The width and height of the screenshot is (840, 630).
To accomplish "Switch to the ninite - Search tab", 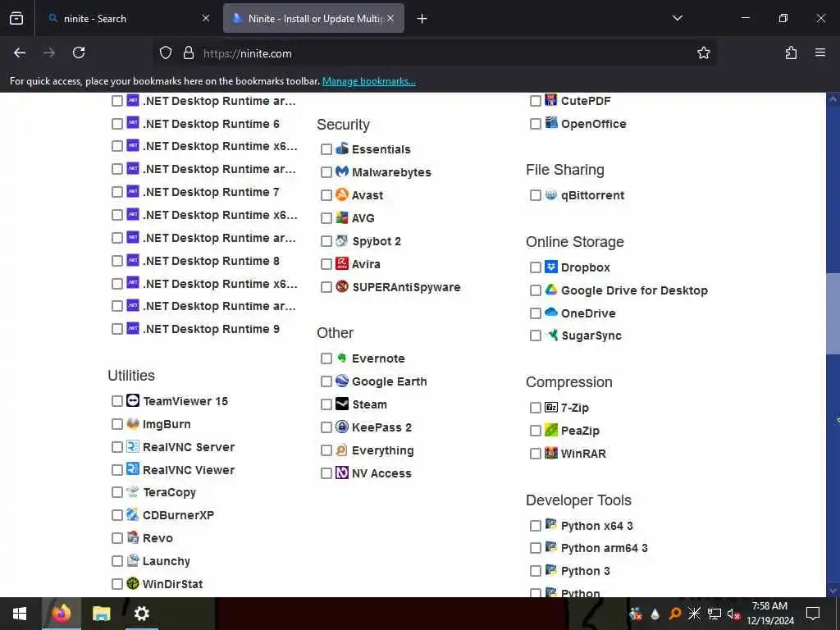I will (x=129, y=18).
